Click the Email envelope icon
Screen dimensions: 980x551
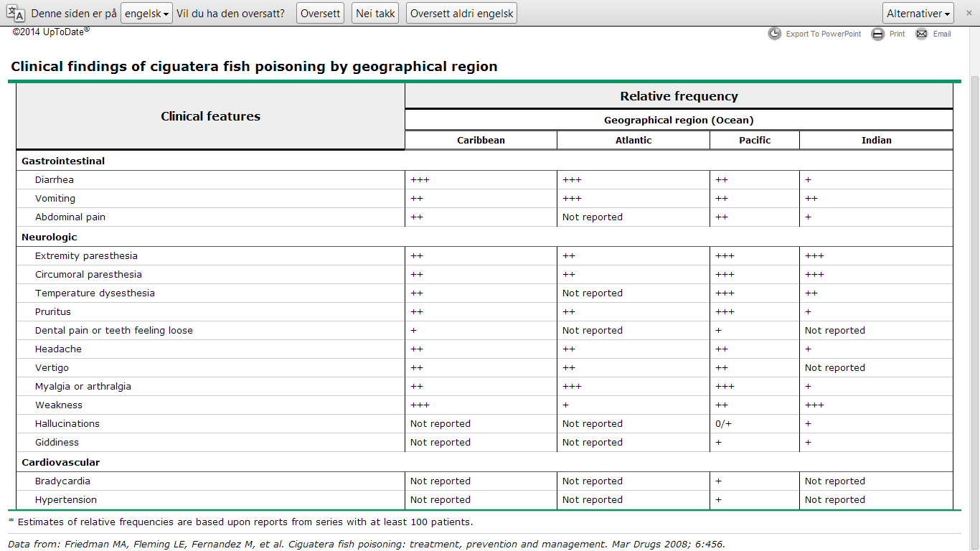click(922, 34)
